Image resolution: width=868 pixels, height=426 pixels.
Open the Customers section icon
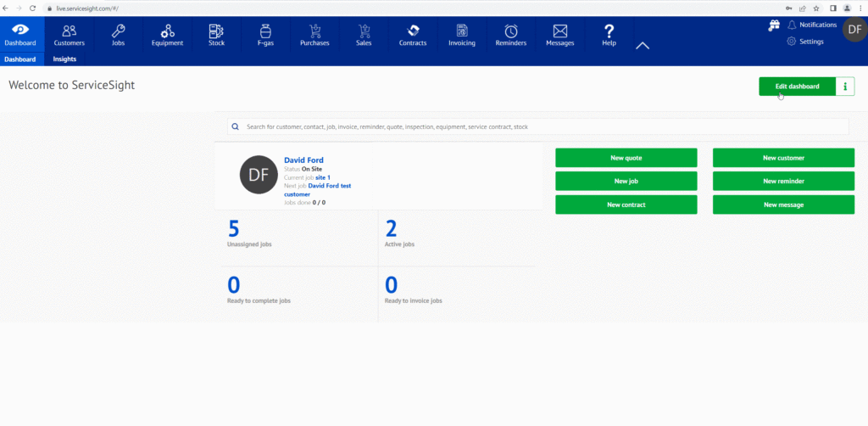(x=70, y=31)
